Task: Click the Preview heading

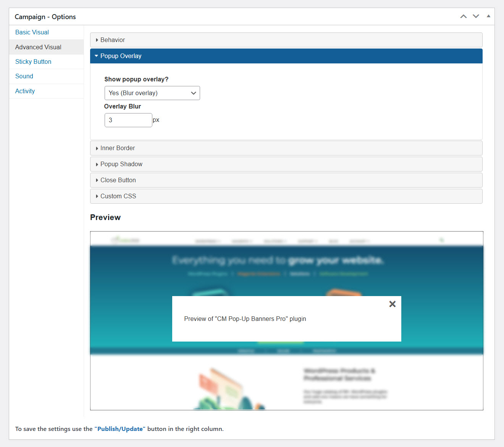Action: (x=105, y=217)
